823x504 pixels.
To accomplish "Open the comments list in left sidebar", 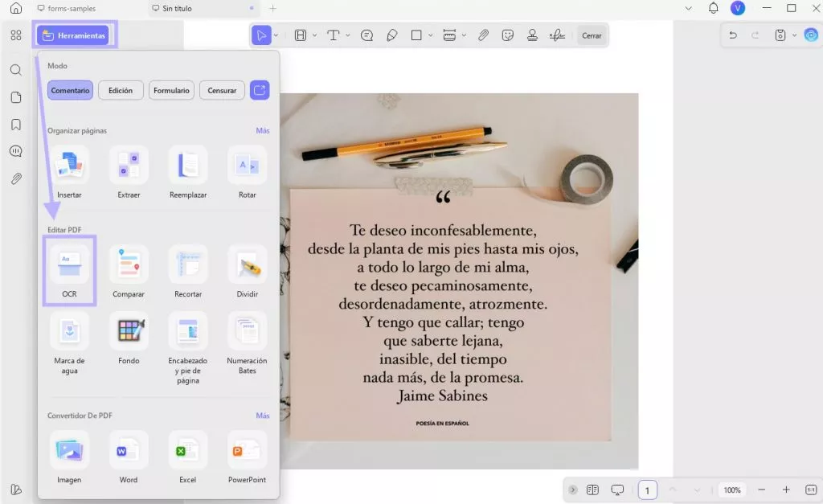I will (x=16, y=151).
